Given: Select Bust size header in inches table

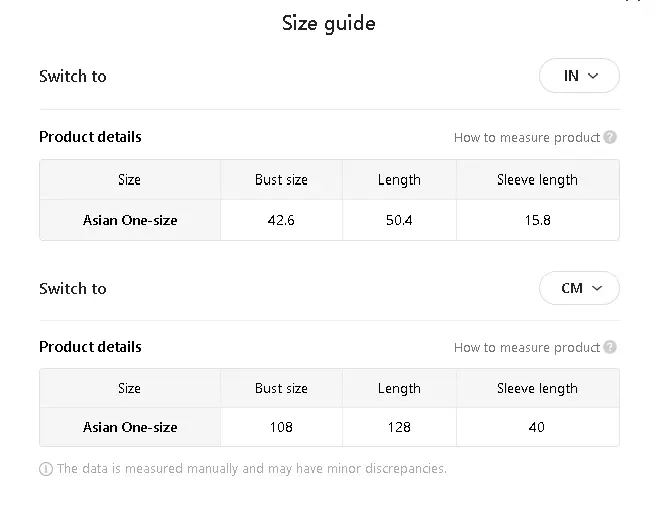Looking at the screenshot, I should [281, 180].
